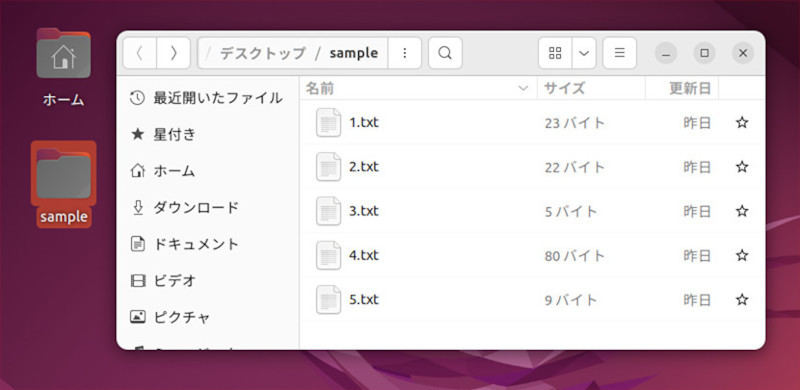The height and width of the screenshot is (390, 800).
Task: Click the 9 バイト size value
Action: click(571, 300)
